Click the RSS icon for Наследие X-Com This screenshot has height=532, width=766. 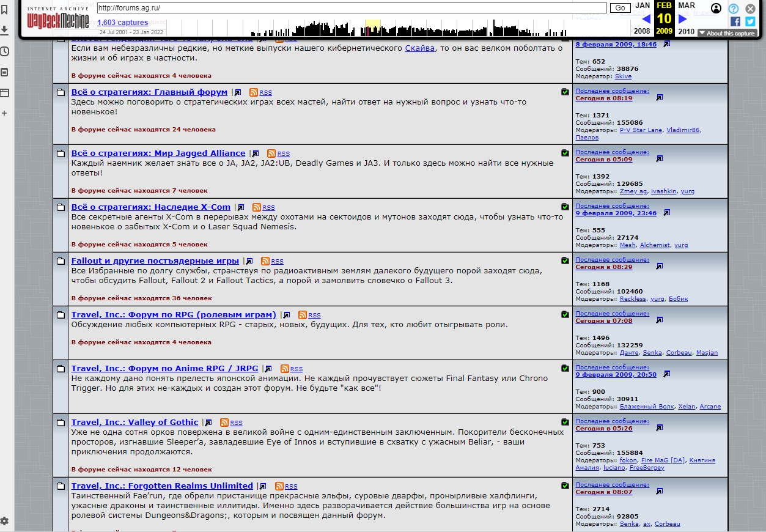[x=257, y=207]
